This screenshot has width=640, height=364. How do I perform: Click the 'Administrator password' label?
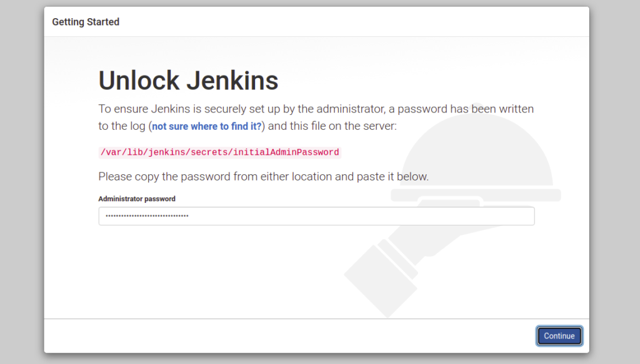pyautogui.click(x=137, y=199)
